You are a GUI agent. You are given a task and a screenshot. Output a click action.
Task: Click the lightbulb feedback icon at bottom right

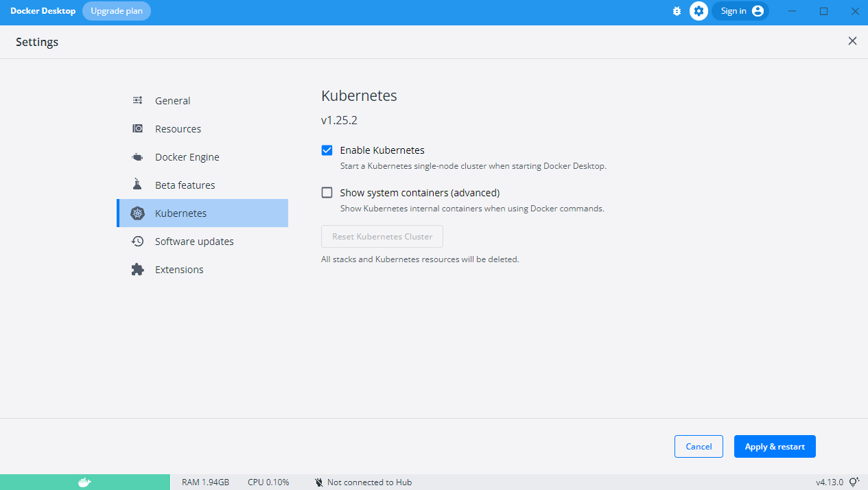[x=854, y=482]
